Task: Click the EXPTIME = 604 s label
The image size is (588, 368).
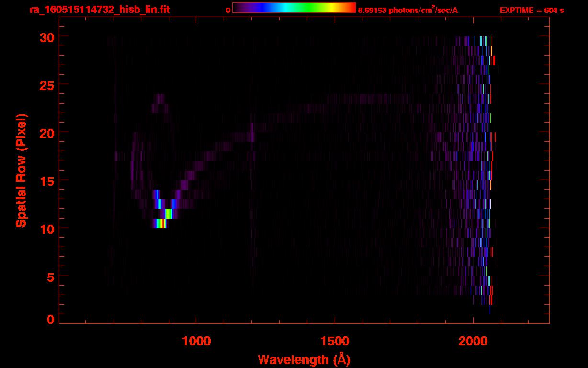Action: [531, 10]
